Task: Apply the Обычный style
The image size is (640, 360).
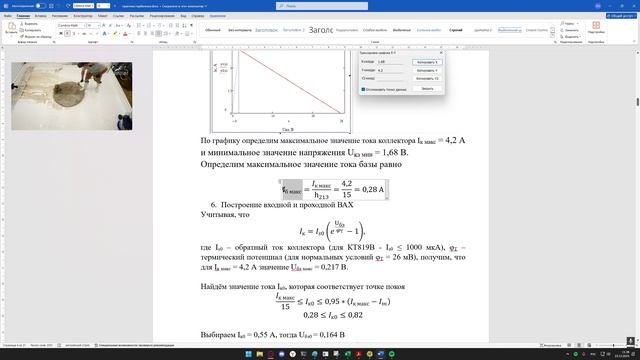Action: pos(213,30)
